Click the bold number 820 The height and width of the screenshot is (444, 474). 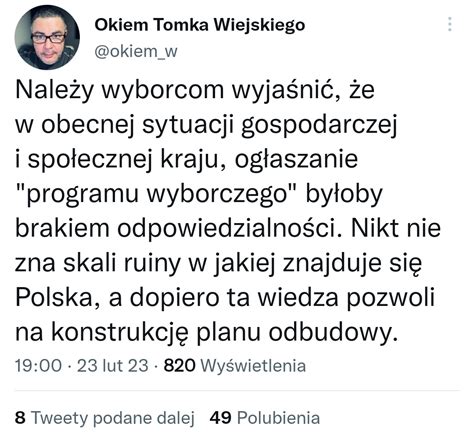pos(179,365)
